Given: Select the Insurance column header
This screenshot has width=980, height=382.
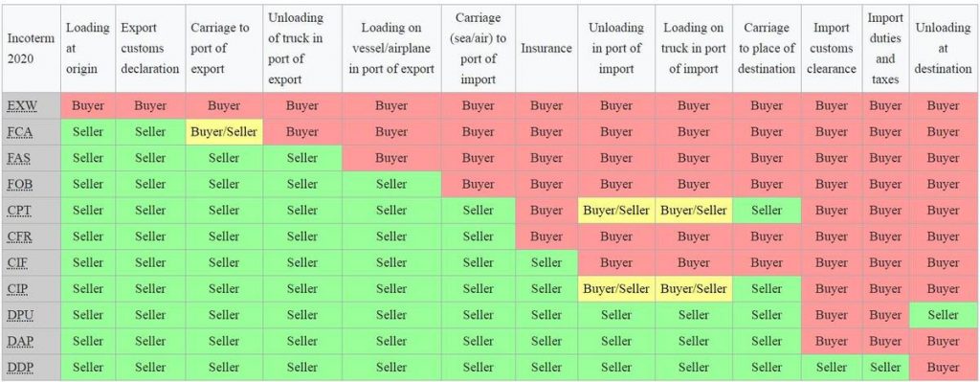Looking at the screenshot, I should coord(546,48).
